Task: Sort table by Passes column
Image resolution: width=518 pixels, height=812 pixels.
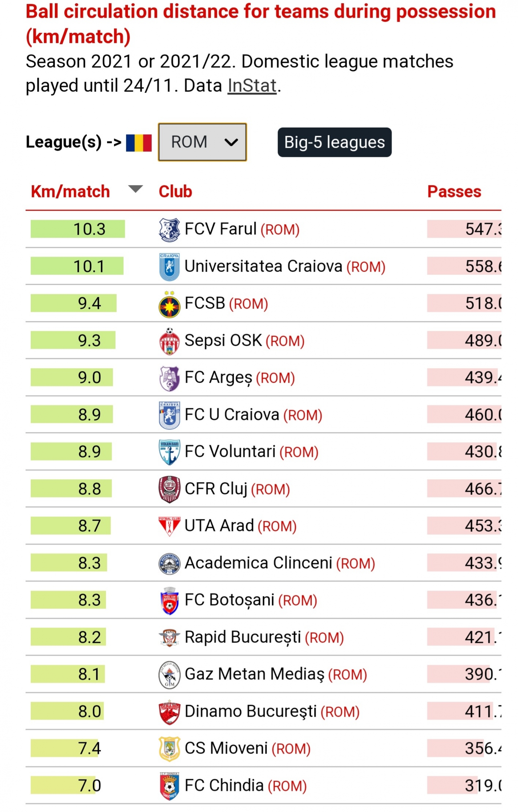Action: pos(454,191)
